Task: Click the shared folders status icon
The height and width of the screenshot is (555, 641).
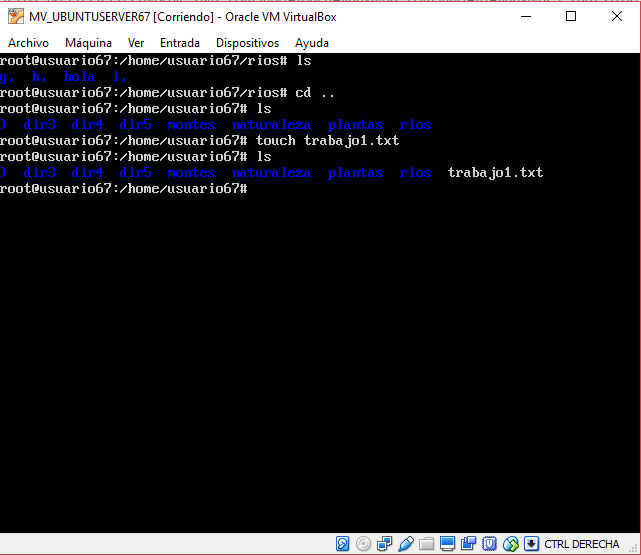Action: [x=427, y=543]
